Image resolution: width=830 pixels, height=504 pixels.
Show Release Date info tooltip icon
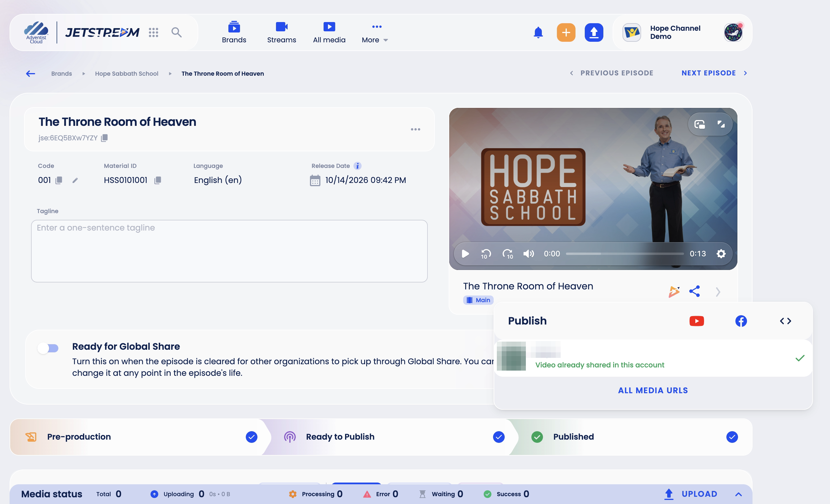coord(358,166)
